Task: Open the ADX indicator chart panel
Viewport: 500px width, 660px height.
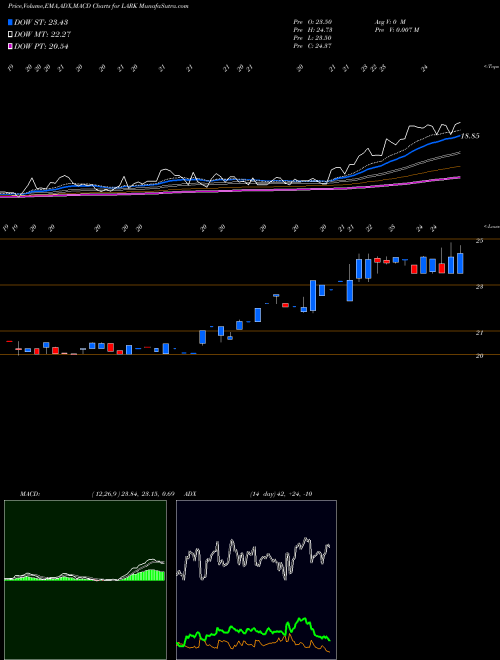Action: click(x=256, y=580)
